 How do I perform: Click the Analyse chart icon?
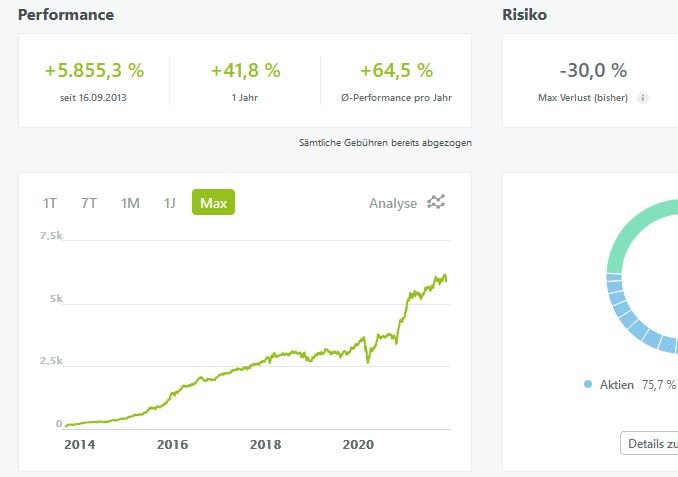point(436,202)
